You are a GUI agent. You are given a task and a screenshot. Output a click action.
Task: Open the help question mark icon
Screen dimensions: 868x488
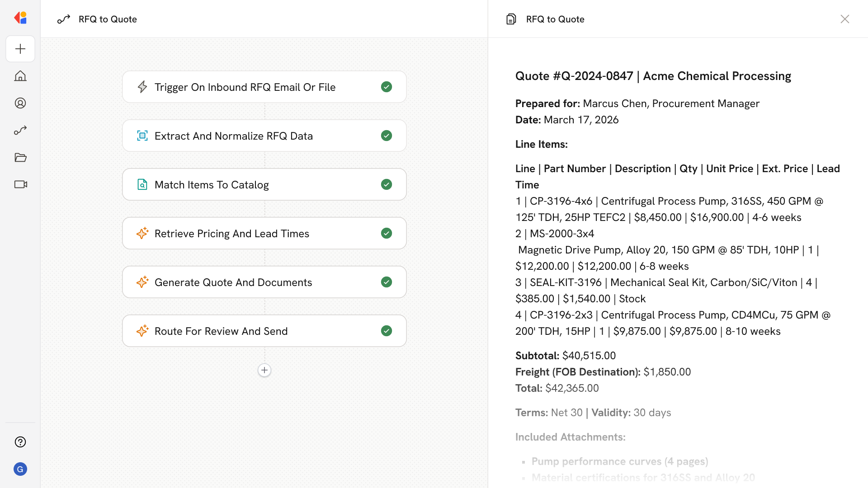coord(20,442)
